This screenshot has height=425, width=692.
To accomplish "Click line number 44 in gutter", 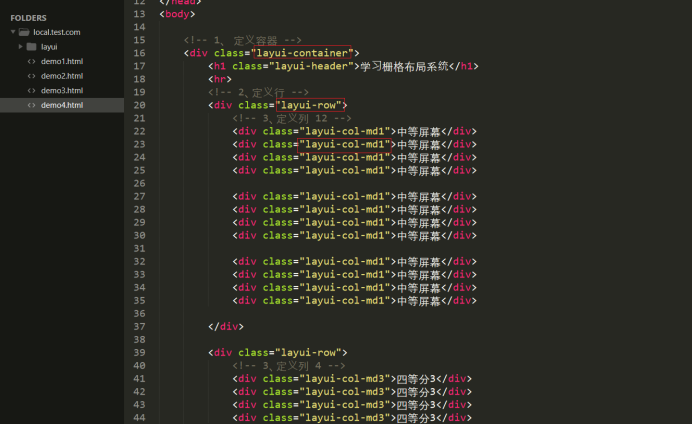I will [x=139, y=417].
